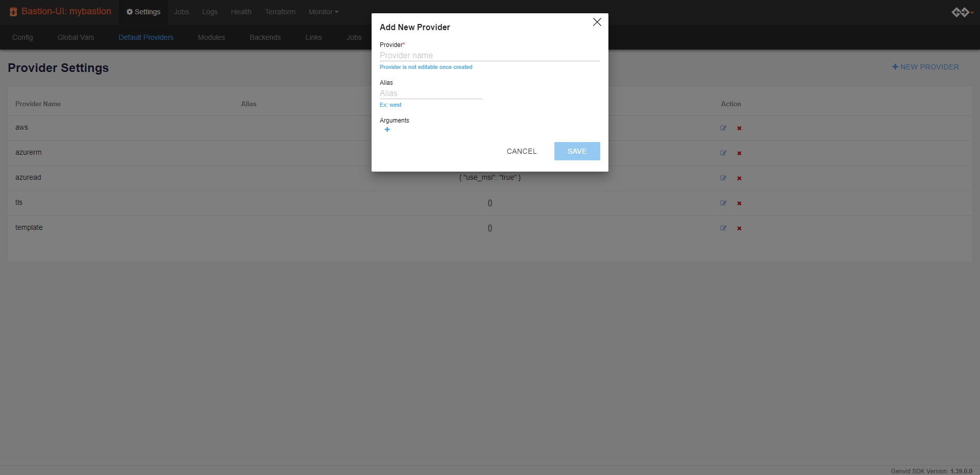Select the azuread row name
This screenshot has width=980, height=475.
[28, 177]
